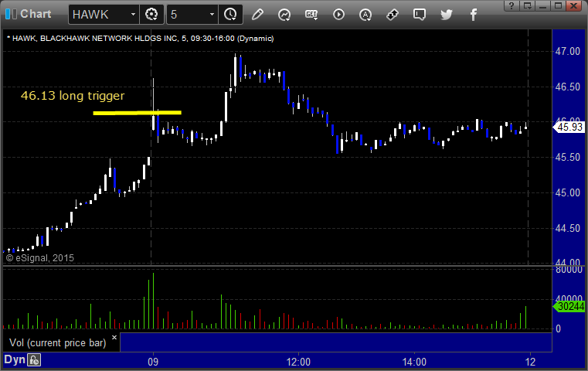This screenshot has width=588, height=371.
Task: Click the 12:00 time axis label
Action: tap(298, 362)
